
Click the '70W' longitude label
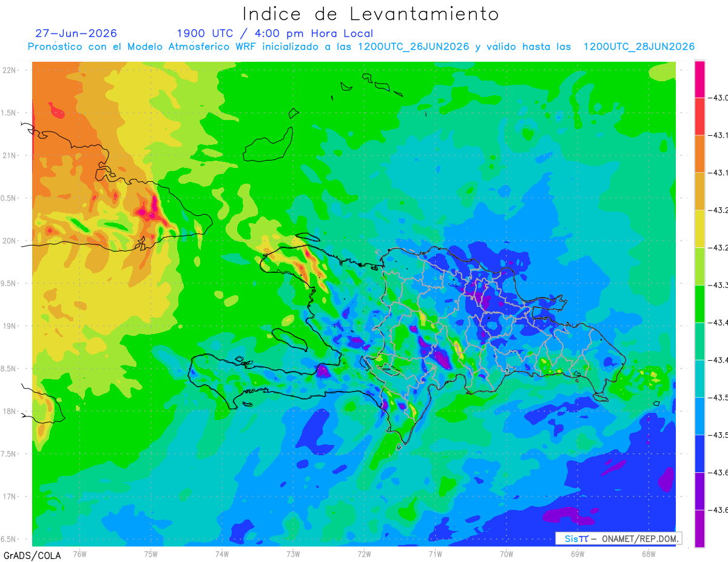(x=507, y=554)
